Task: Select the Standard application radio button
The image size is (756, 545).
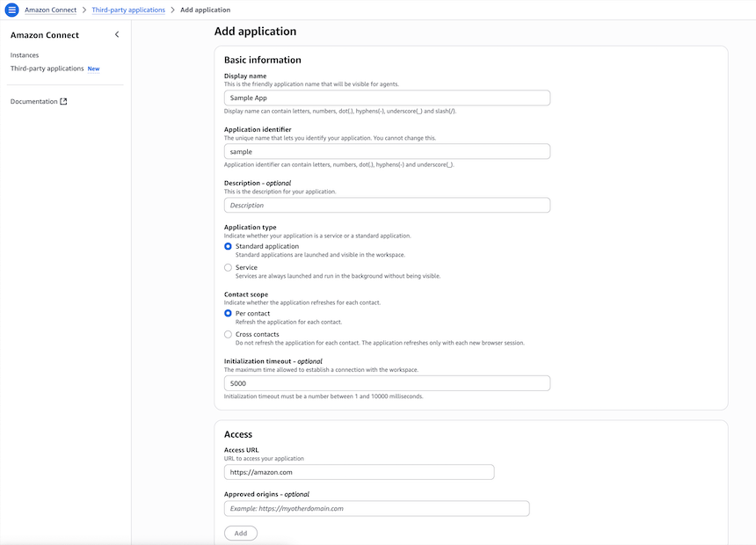Action: pos(228,246)
